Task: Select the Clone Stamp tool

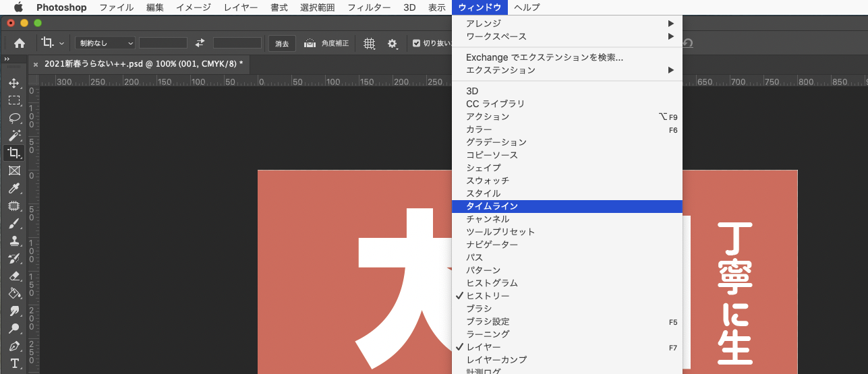Action: (x=14, y=241)
